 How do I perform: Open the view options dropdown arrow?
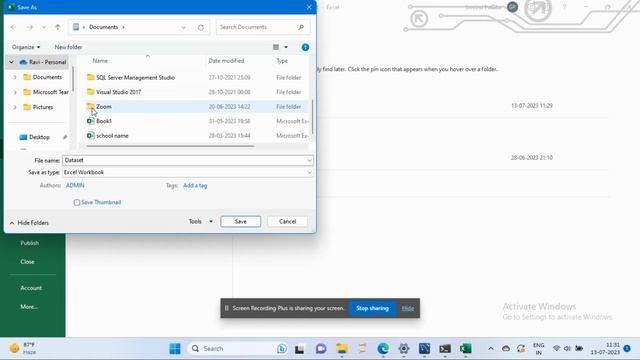[x=286, y=47]
